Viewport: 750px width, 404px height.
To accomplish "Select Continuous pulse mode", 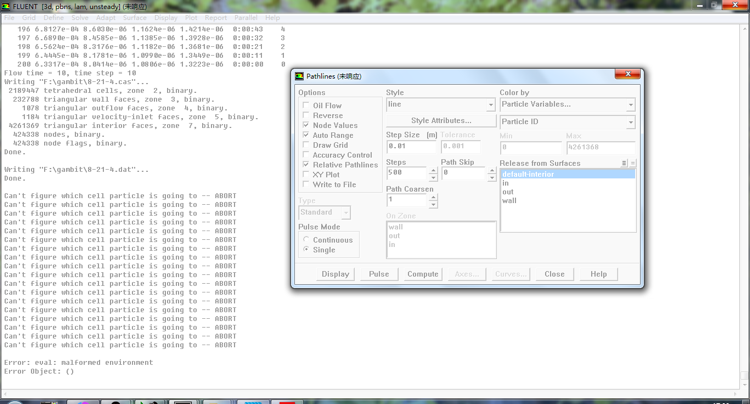I will tap(307, 240).
